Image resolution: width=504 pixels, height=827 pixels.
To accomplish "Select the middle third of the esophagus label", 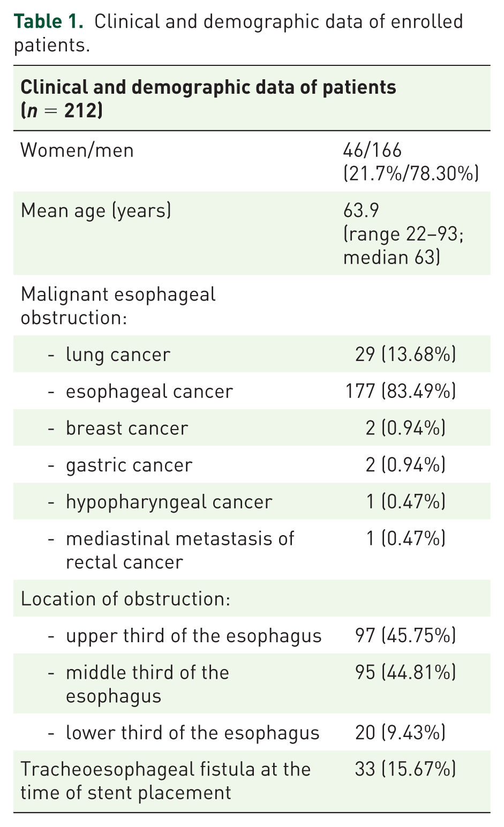I will pos(147,684).
